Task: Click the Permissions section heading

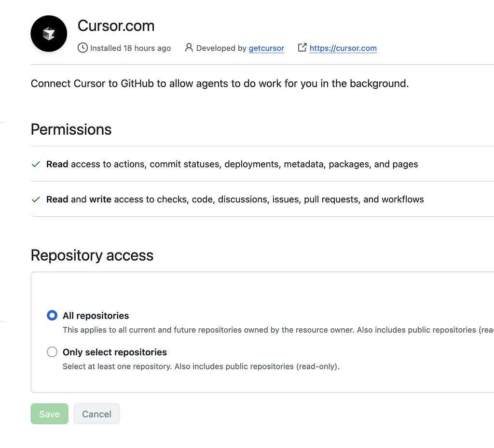Action: tap(71, 129)
